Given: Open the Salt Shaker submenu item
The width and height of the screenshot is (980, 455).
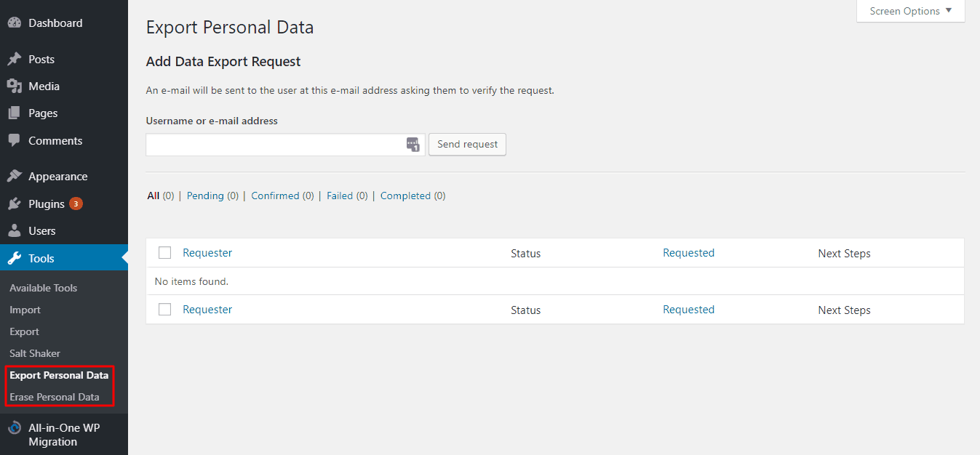Looking at the screenshot, I should pos(35,353).
